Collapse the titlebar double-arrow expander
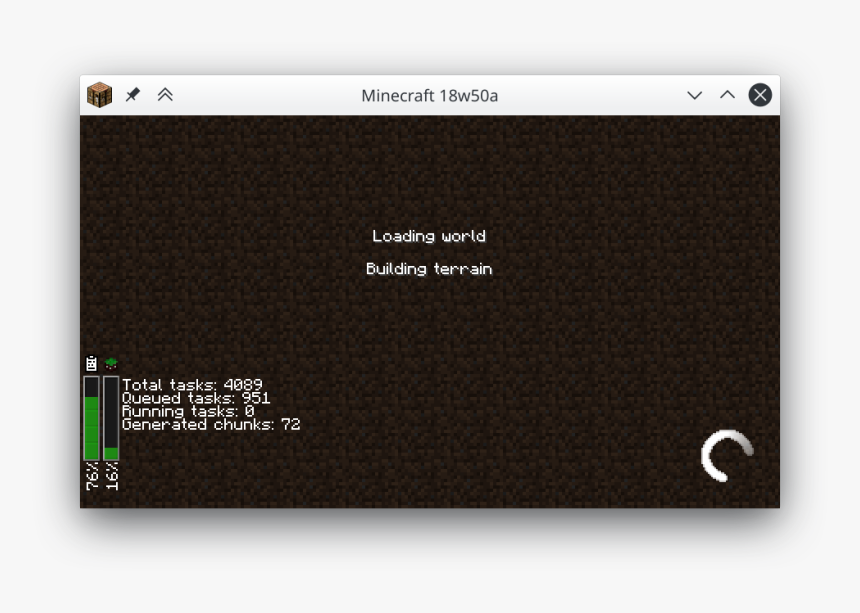 [x=166, y=95]
